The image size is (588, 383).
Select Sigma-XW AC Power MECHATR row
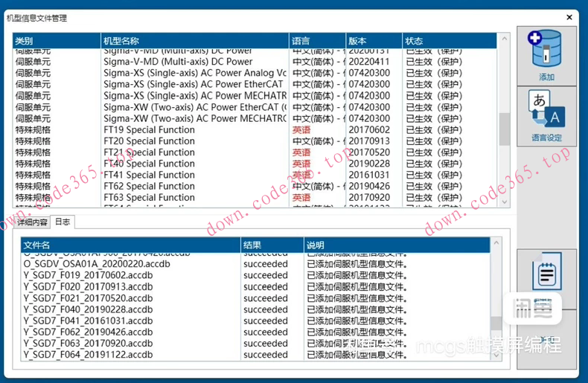pyautogui.click(x=255, y=118)
